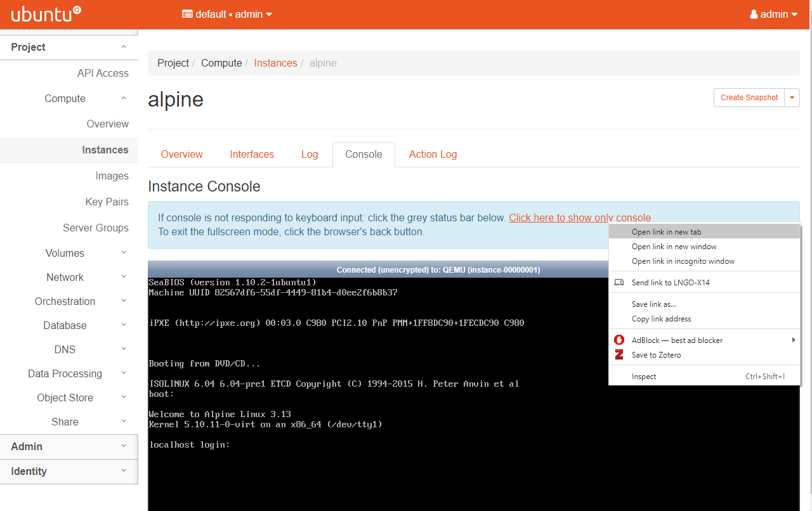Open Key Pairs in sidebar
Screen dimensions: 812x511
click(107, 202)
